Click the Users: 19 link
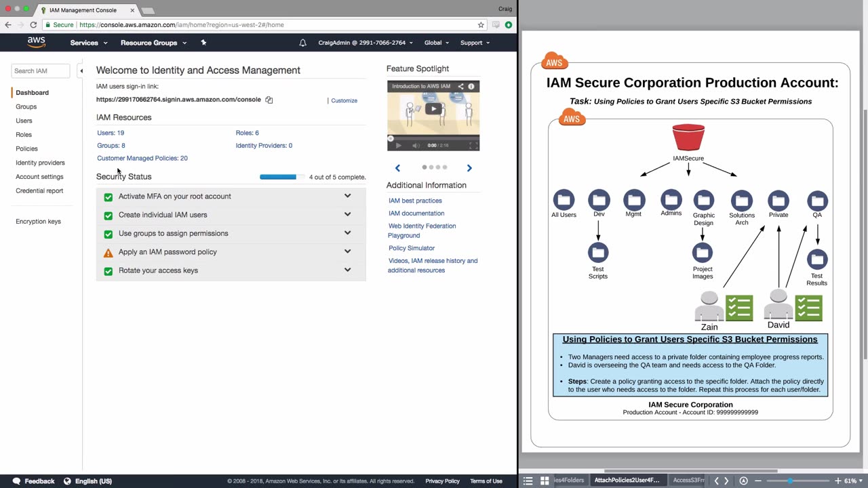 click(x=111, y=133)
